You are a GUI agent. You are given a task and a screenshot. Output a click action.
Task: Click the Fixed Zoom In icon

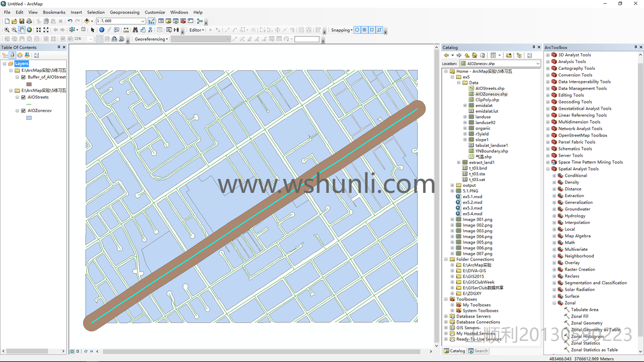pyautogui.click(x=38, y=30)
